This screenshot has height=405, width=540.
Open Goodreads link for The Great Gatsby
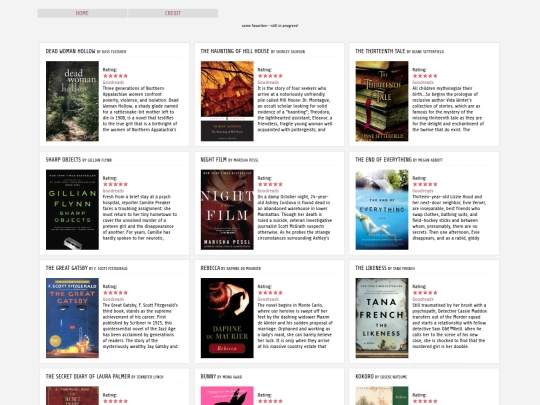click(x=113, y=299)
